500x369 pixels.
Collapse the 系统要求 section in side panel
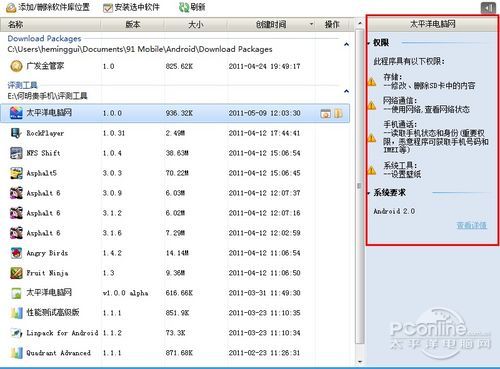point(369,193)
